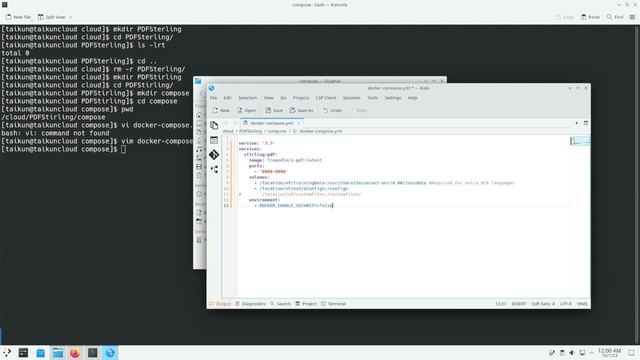Expand the system tray hidden icons arrow
Screen dimensions: 640x360
pos(591,353)
